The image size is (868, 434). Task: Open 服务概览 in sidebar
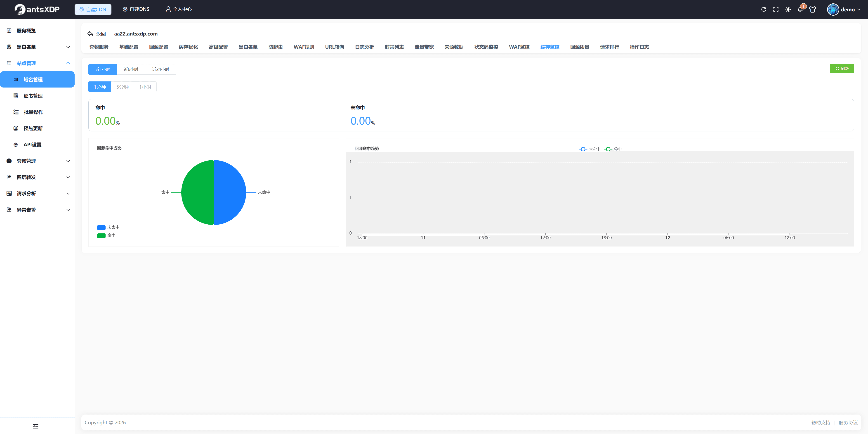pyautogui.click(x=37, y=31)
